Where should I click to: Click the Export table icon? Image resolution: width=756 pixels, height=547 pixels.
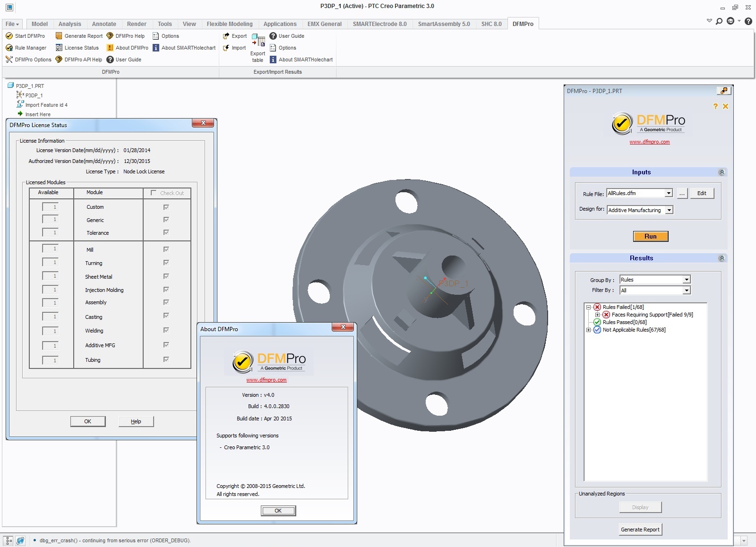pyautogui.click(x=258, y=41)
